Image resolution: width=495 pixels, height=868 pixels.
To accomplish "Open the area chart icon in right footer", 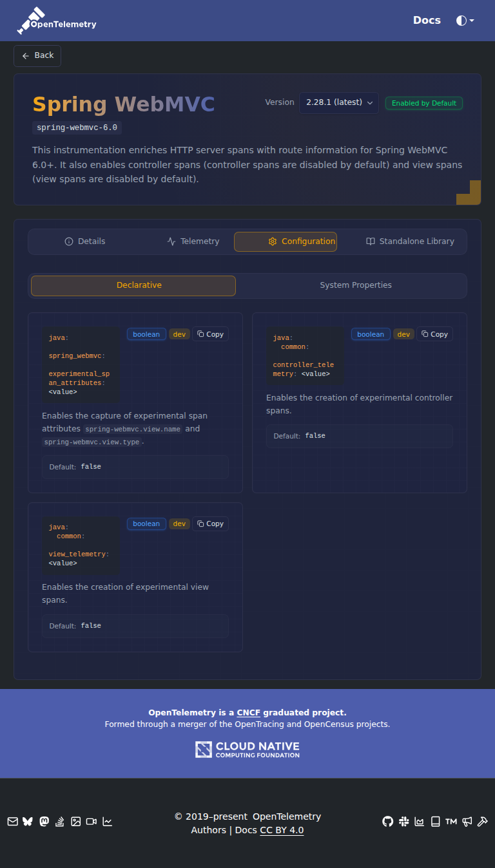I will [420, 822].
